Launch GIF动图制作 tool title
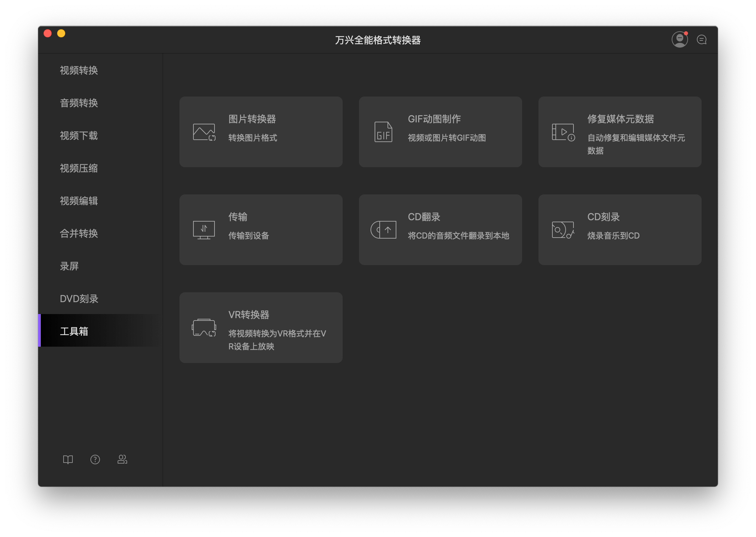 (x=434, y=119)
